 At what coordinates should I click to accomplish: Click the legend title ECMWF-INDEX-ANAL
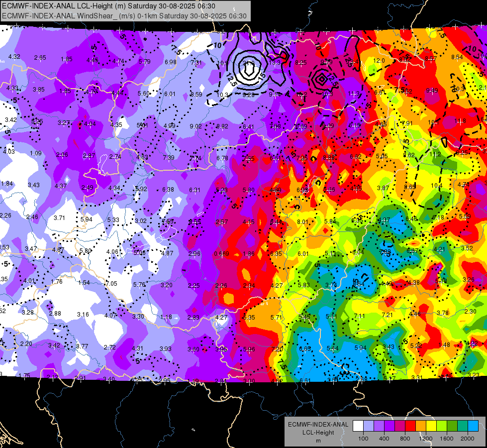[x=318, y=425]
